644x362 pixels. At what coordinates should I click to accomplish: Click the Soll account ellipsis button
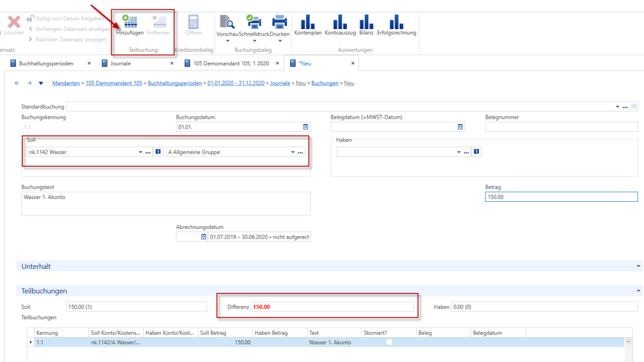coord(148,152)
